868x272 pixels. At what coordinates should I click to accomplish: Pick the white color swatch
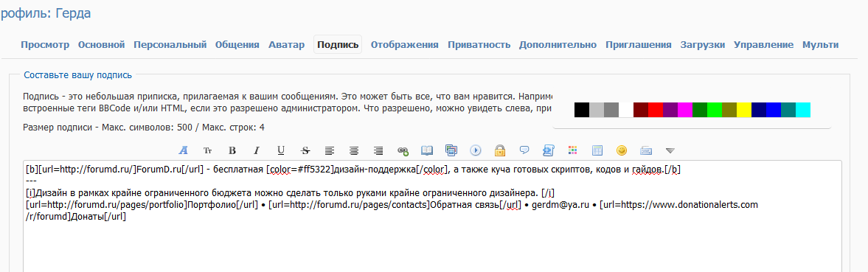626,109
